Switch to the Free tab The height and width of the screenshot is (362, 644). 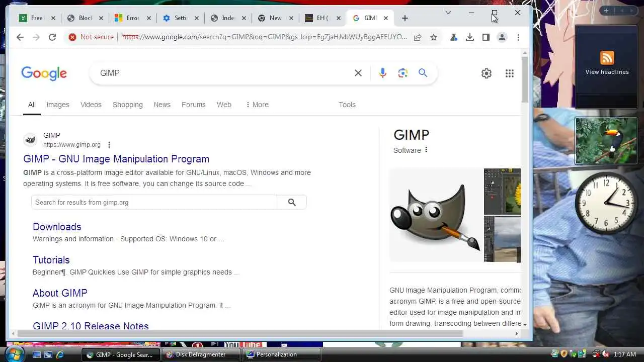(37, 18)
